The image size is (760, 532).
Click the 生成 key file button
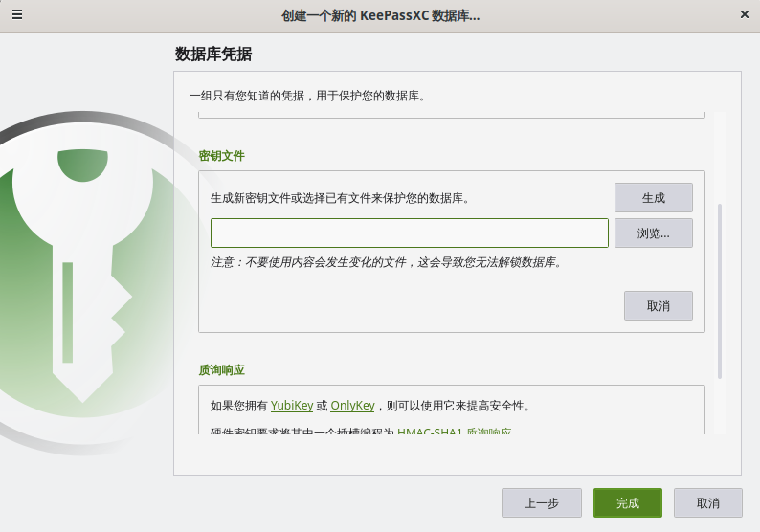(x=654, y=198)
